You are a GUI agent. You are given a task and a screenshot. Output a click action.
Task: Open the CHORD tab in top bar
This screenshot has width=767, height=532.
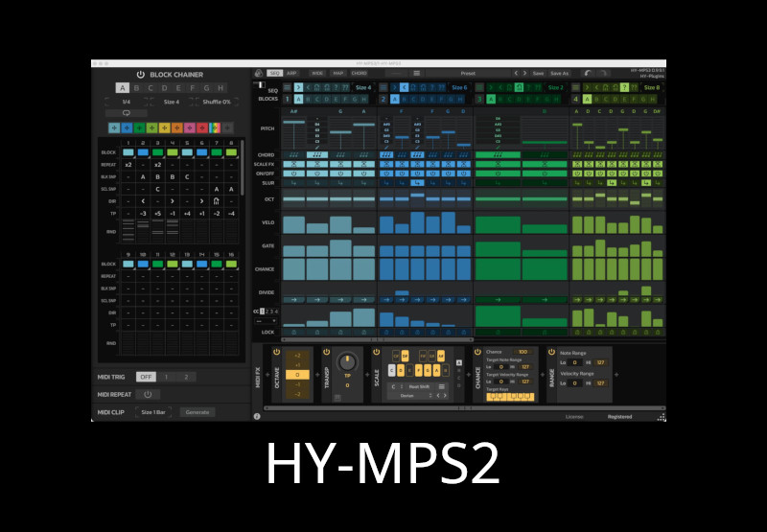(359, 74)
